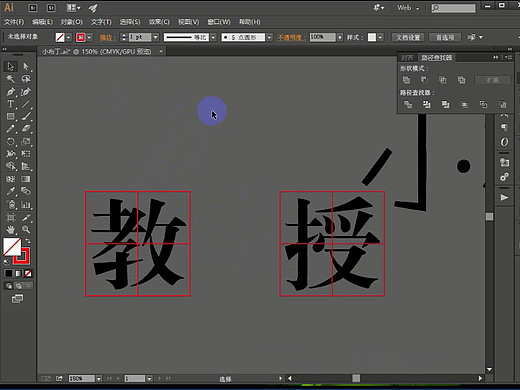Select the Pen tool
The width and height of the screenshot is (520, 390).
11,91
